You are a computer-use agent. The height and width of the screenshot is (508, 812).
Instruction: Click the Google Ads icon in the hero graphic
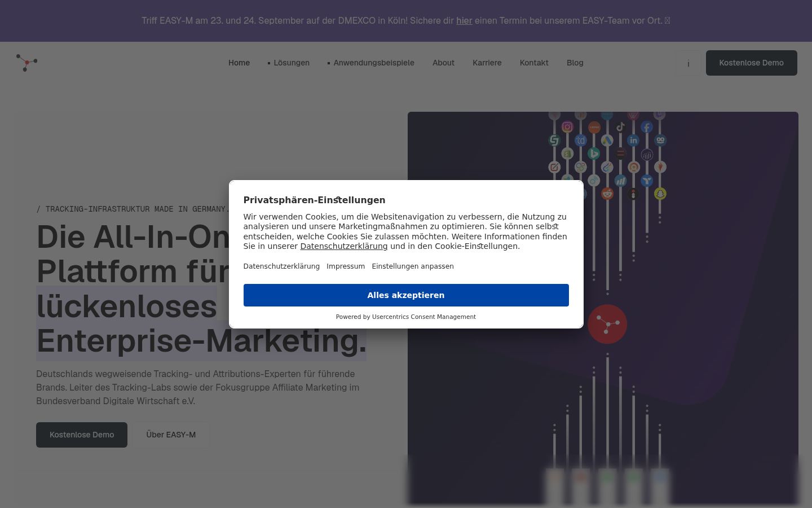pos(607,141)
